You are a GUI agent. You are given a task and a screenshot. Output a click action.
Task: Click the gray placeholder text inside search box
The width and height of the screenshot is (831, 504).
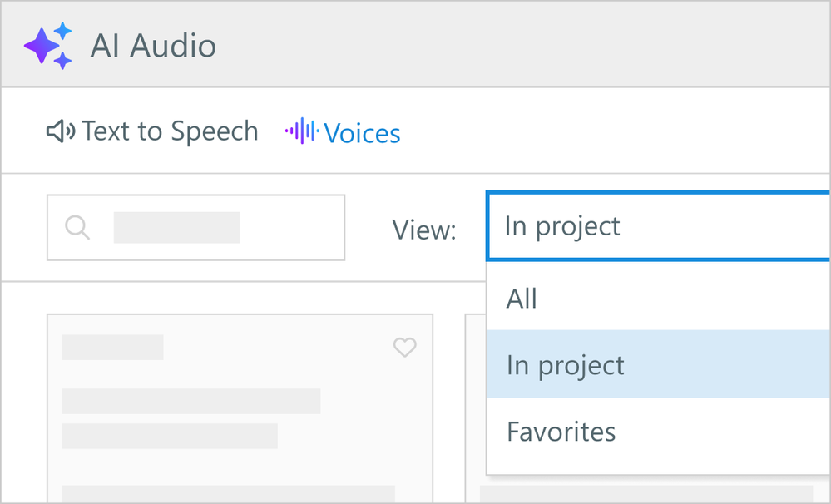(x=176, y=227)
